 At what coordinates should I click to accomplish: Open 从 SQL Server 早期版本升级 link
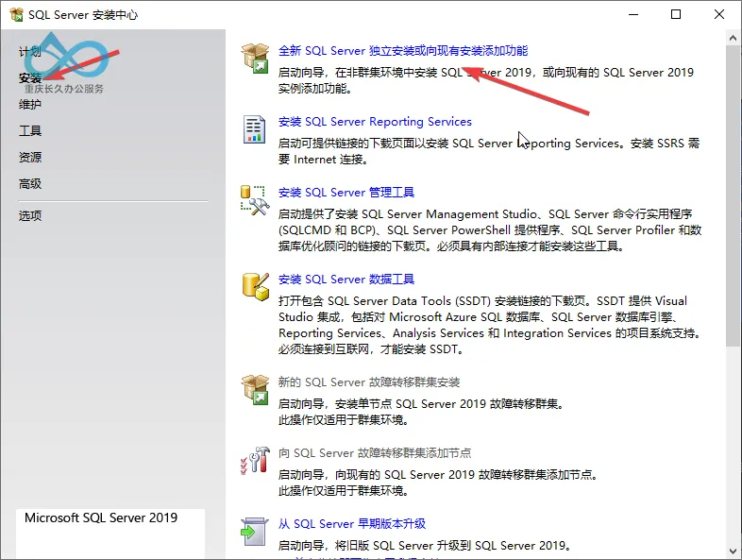click(x=352, y=524)
